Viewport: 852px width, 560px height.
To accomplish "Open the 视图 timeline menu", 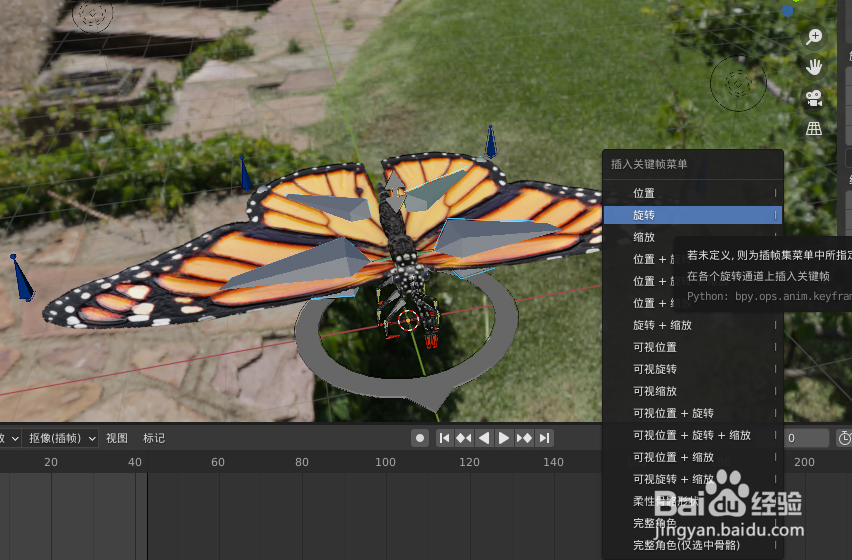I will 116,438.
